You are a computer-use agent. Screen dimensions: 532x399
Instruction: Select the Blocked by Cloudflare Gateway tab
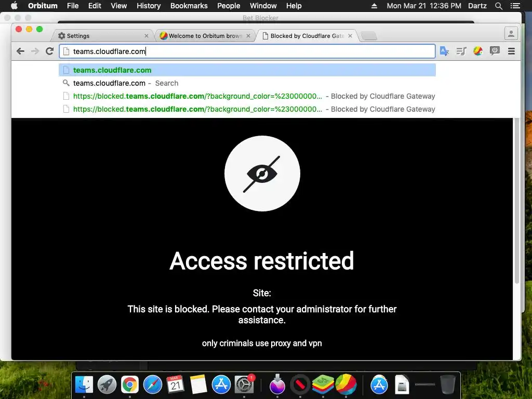(x=307, y=36)
